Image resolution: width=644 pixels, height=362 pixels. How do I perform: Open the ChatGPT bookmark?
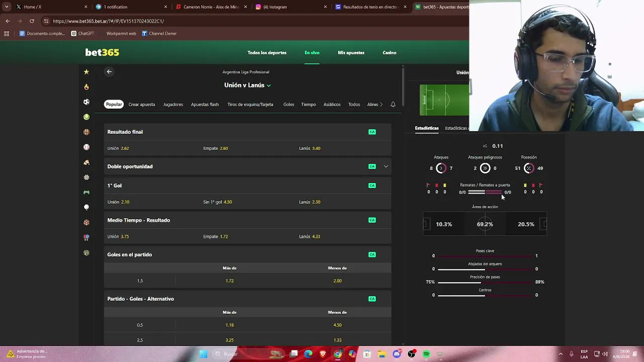click(x=83, y=34)
